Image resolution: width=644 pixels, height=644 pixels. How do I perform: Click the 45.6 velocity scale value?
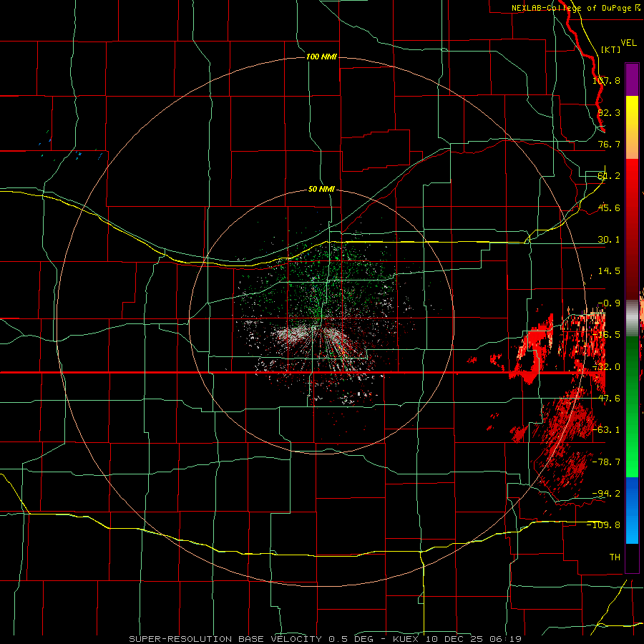[609, 208]
